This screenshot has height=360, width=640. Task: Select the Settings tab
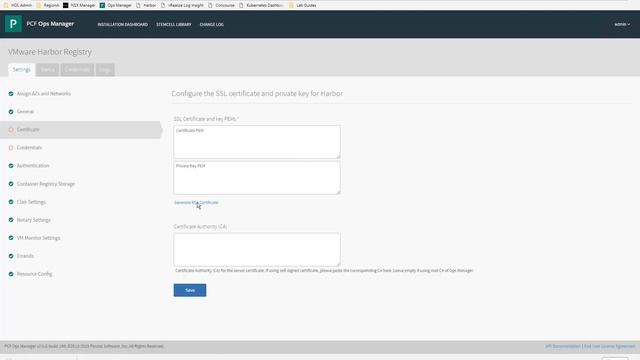(22, 70)
